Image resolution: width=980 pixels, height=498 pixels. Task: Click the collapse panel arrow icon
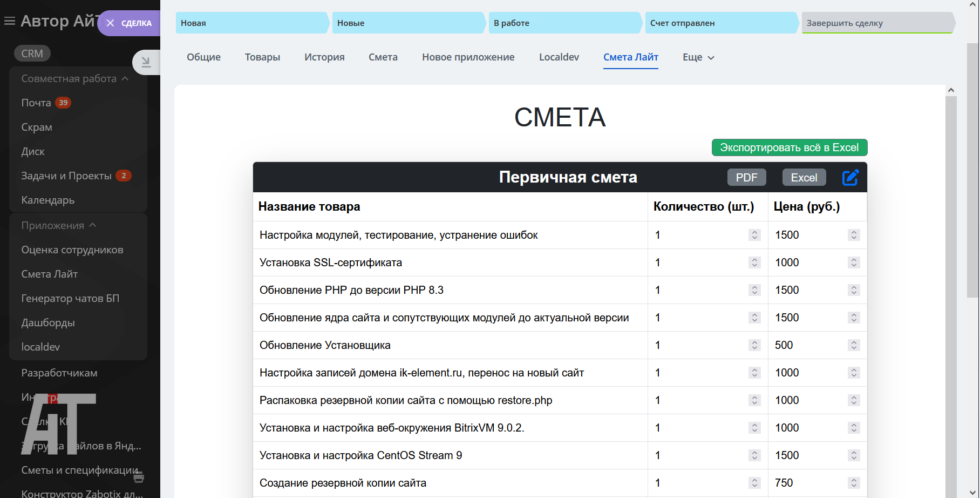[x=146, y=62]
